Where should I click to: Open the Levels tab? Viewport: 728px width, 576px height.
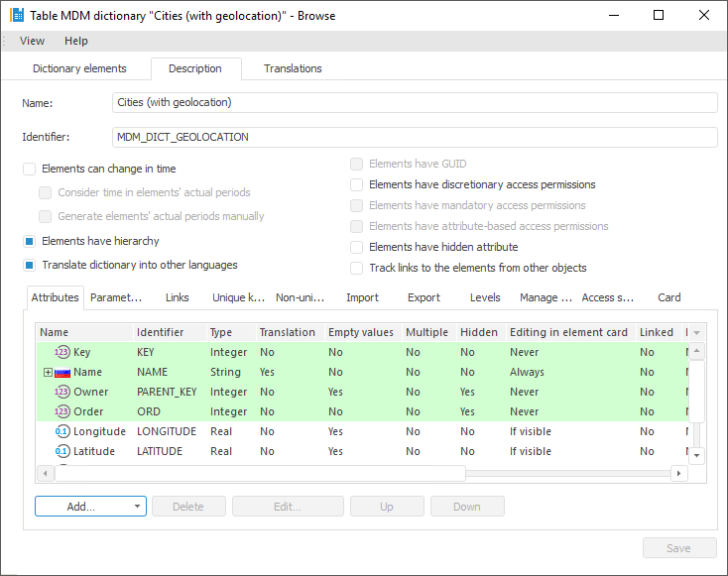click(x=485, y=297)
